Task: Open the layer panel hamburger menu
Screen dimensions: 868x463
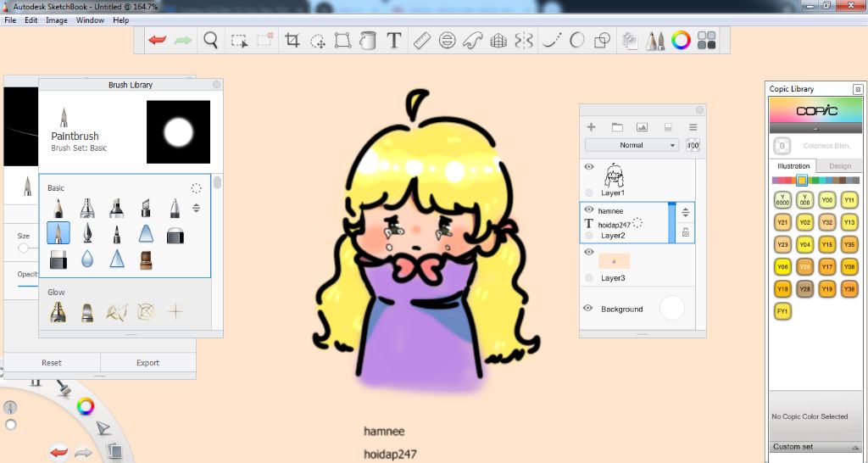Action: tap(693, 127)
